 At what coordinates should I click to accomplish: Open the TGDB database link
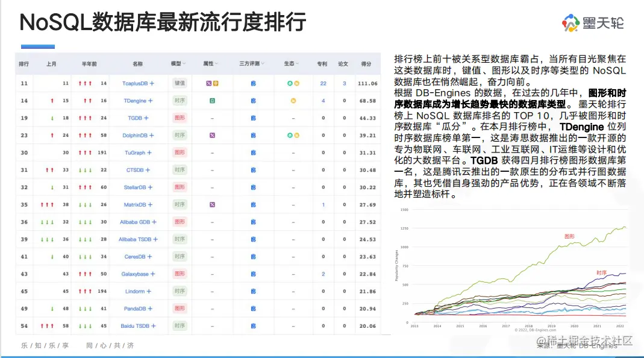point(135,118)
